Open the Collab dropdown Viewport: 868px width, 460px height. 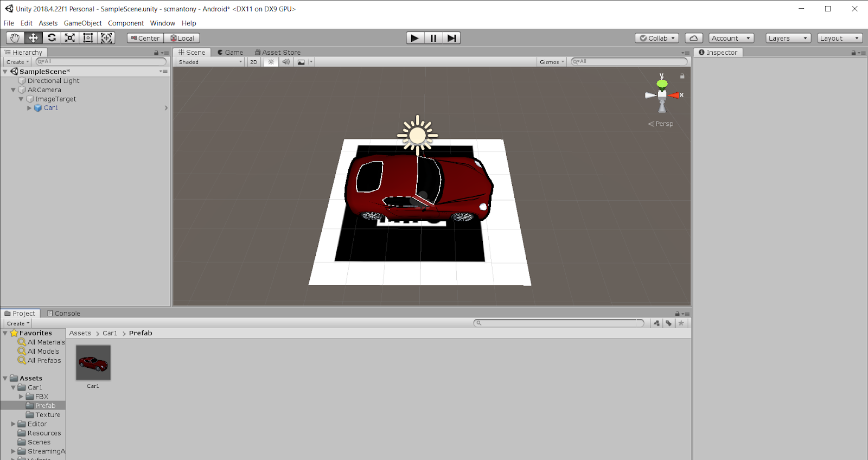point(657,38)
